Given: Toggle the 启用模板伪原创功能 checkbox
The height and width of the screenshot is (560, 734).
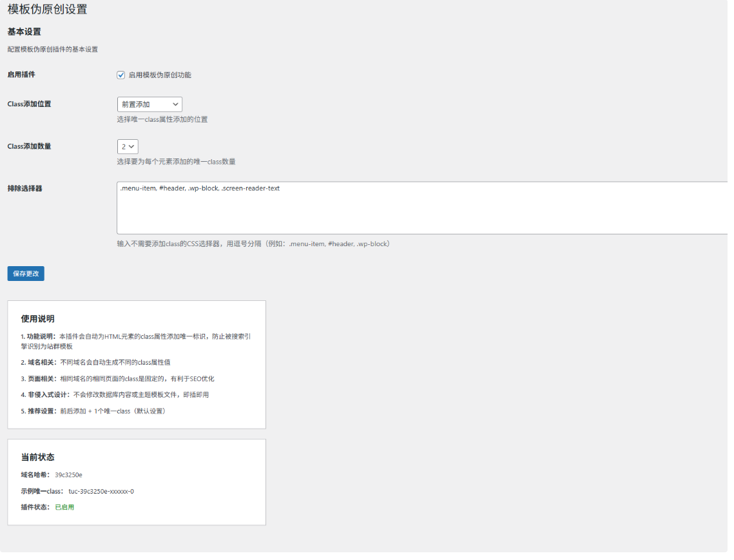Looking at the screenshot, I should (121, 75).
